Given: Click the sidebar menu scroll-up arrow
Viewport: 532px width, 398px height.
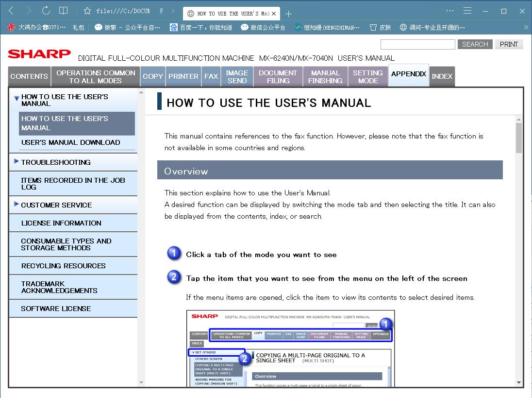Looking at the screenshot, I should pyautogui.click(x=141, y=92).
